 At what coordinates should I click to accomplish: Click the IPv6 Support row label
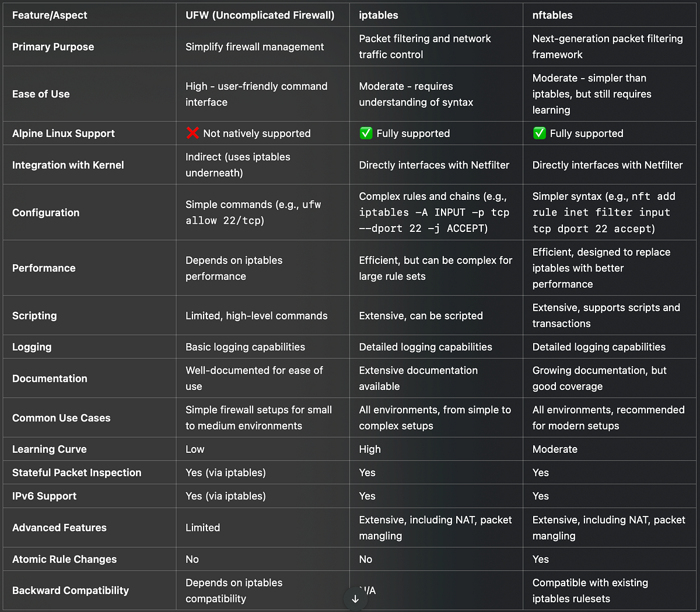coord(44,496)
